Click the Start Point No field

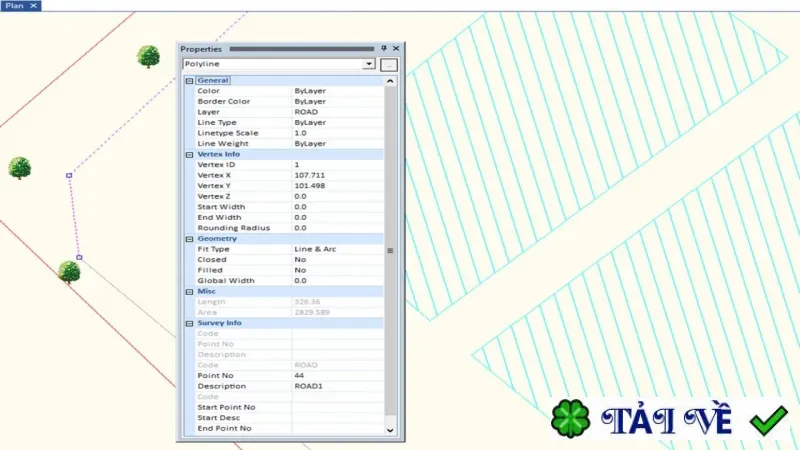click(x=338, y=407)
